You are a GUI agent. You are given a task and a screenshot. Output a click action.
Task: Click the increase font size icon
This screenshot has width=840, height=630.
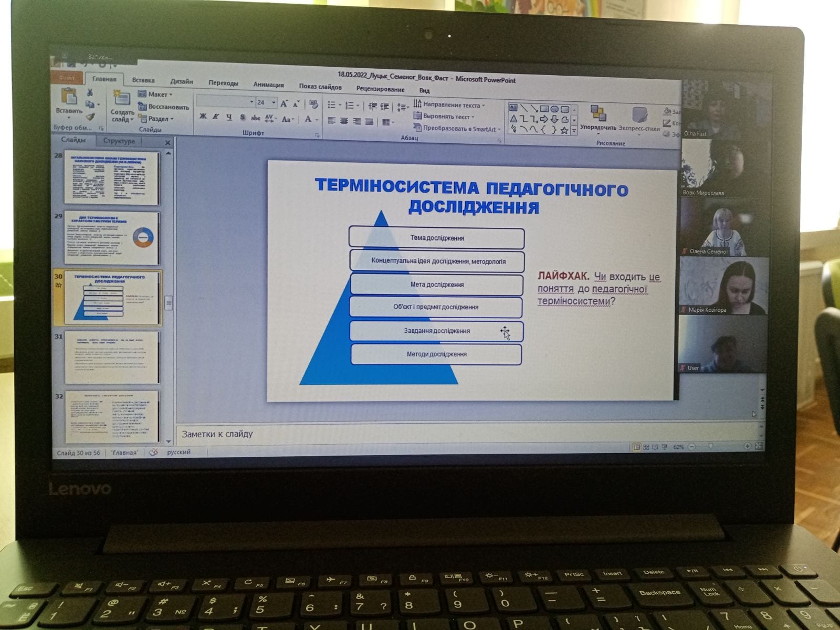pos(285,103)
